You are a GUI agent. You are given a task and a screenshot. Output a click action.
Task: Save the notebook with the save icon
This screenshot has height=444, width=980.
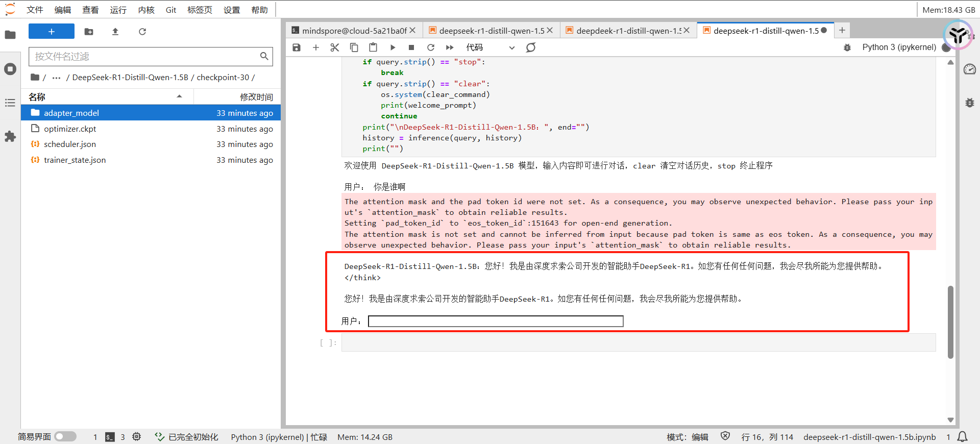(x=297, y=47)
